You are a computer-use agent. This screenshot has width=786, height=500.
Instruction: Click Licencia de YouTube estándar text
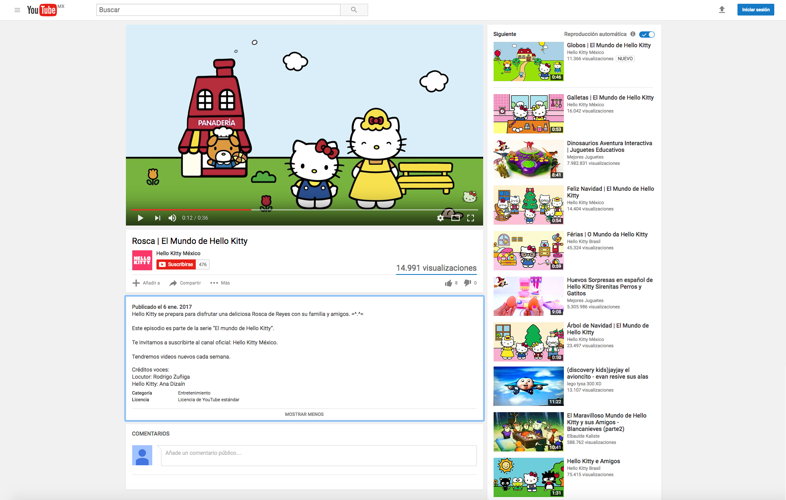[x=208, y=400]
